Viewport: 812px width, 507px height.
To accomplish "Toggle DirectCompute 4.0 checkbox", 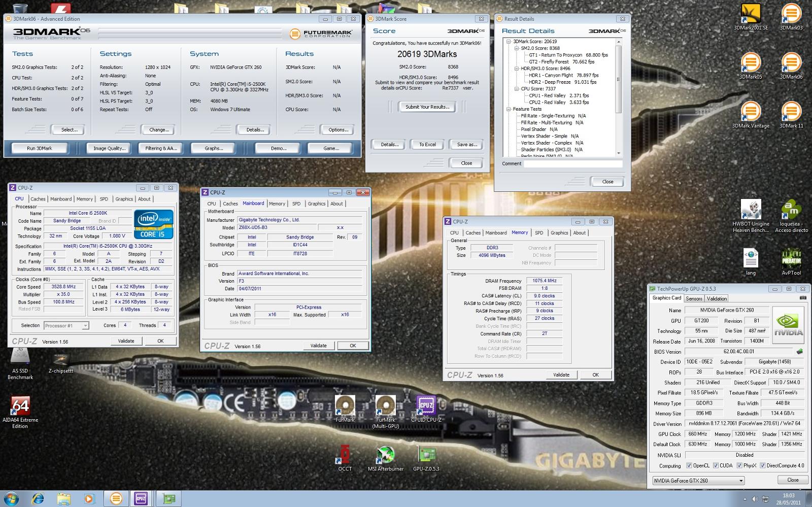I will (763, 465).
